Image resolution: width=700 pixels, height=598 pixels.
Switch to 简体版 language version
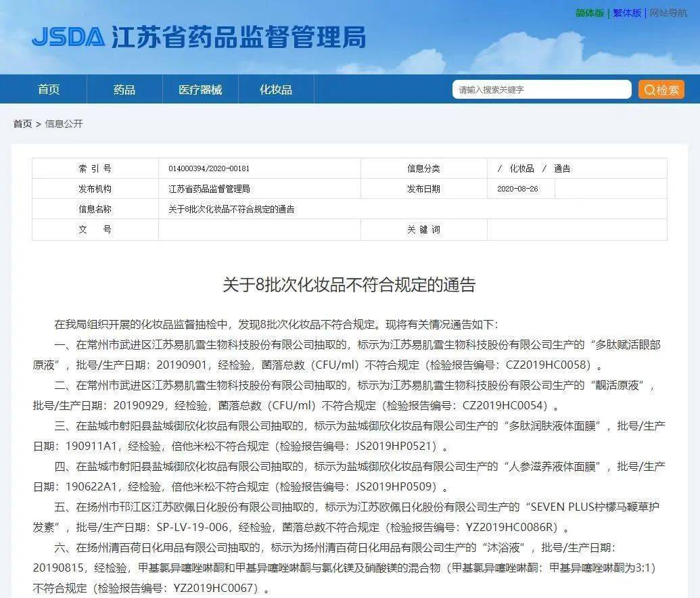click(590, 13)
